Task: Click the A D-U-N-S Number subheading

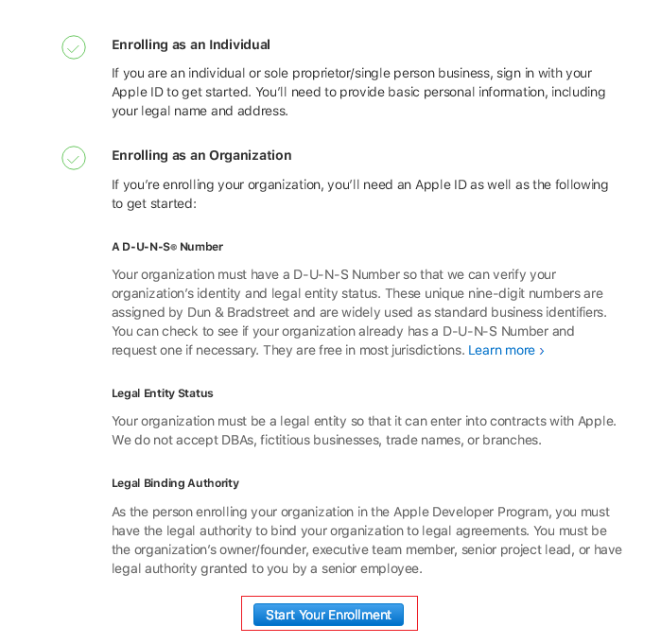Action: tap(167, 247)
